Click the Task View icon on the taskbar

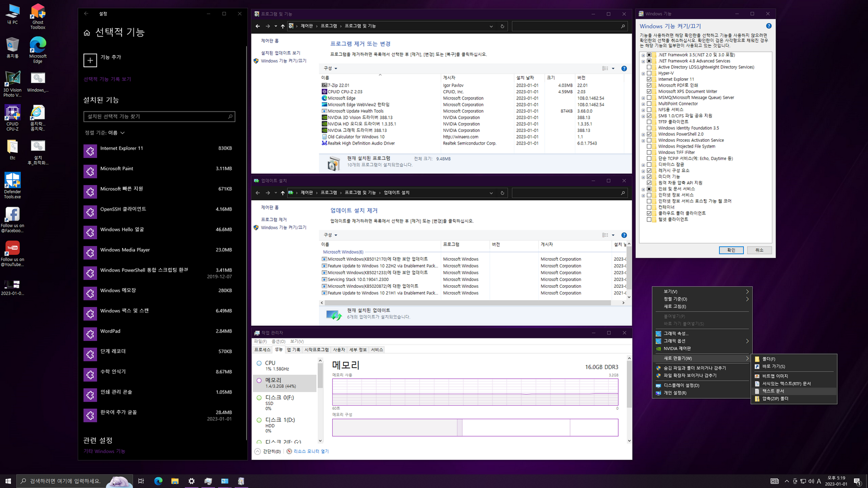(141, 481)
